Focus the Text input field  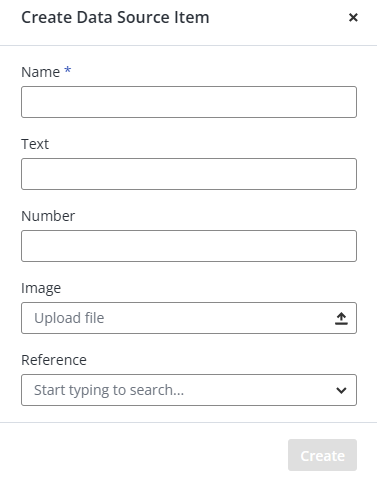pyautogui.click(x=189, y=174)
